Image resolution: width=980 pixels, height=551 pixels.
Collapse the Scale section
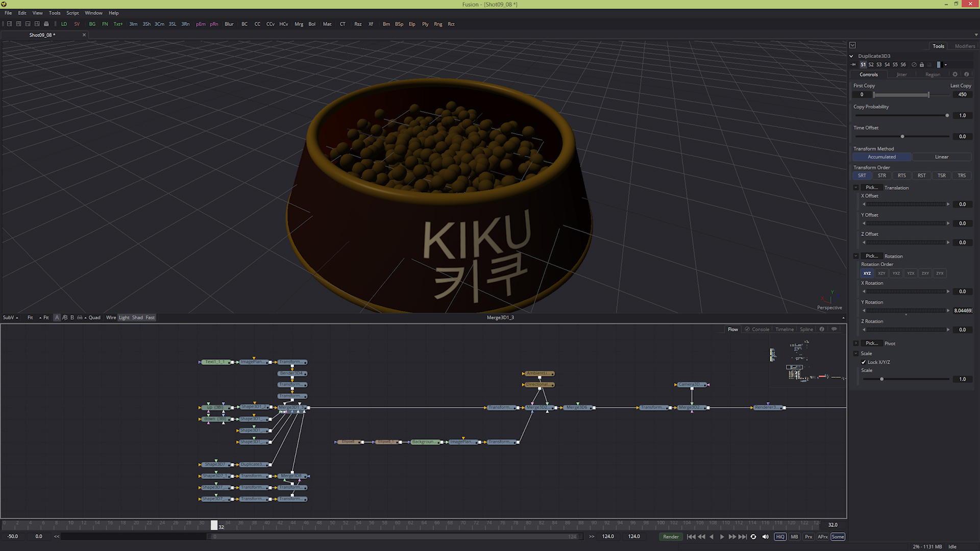[x=856, y=354]
